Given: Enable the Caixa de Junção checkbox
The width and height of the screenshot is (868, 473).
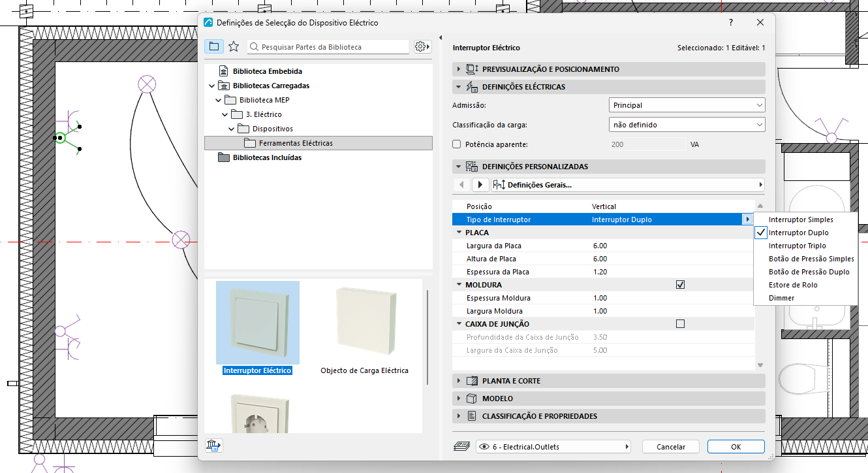Looking at the screenshot, I should point(680,324).
